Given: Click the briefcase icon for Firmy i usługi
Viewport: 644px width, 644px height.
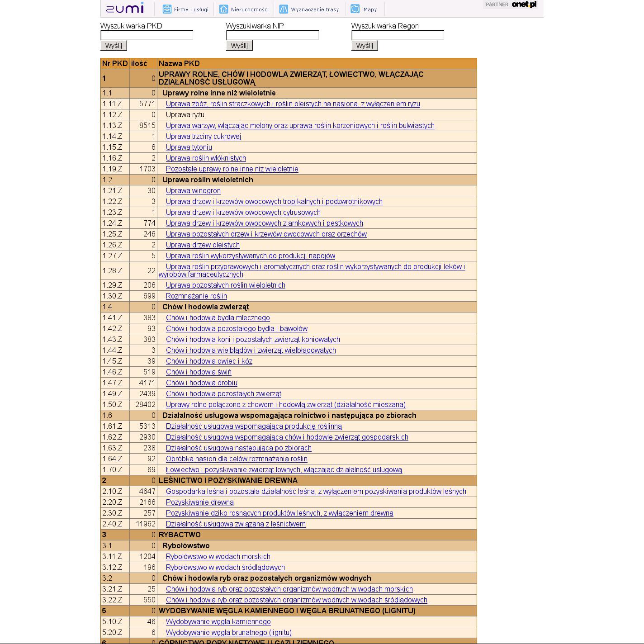Looking at the screenshot, I should (x=167, y=9).
